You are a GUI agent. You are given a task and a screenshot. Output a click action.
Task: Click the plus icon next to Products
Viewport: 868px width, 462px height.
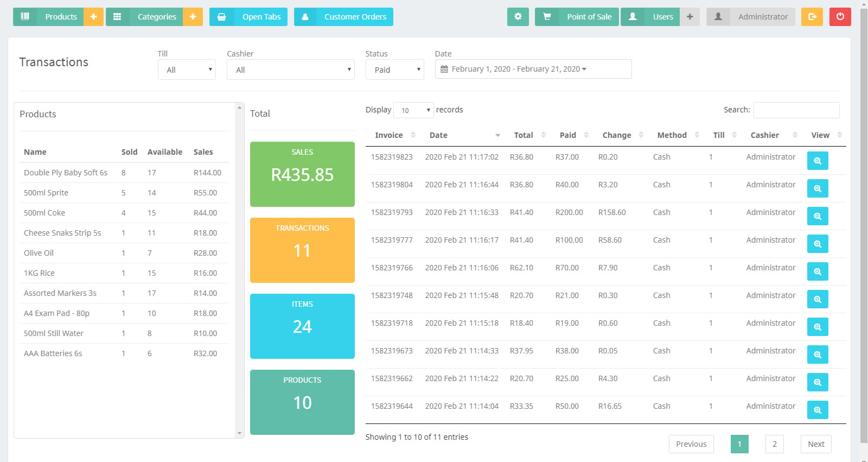click(93, 17)
